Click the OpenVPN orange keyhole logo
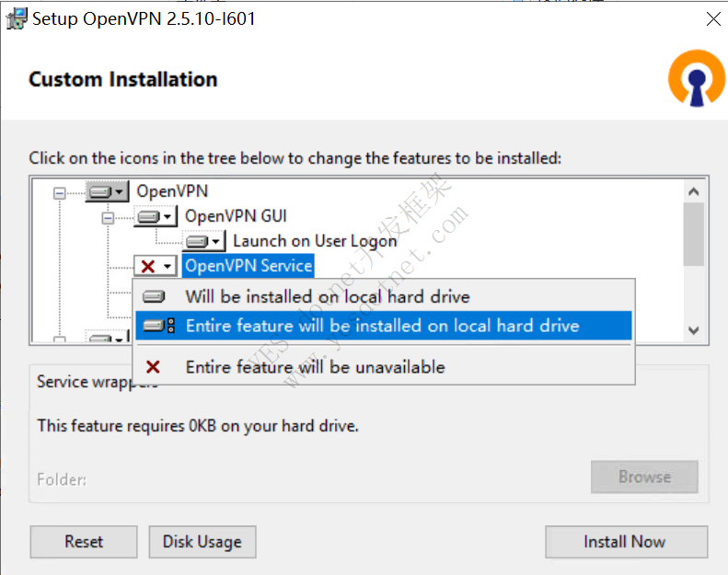 pos(697,78)
